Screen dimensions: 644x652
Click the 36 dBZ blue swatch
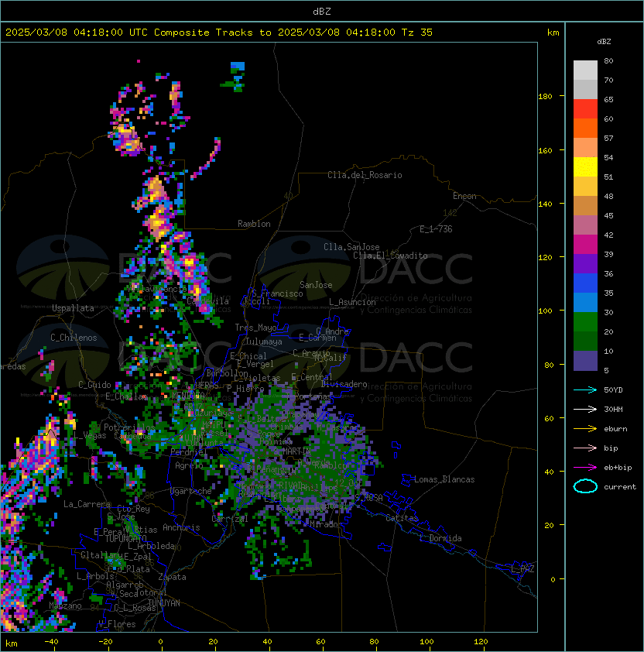[585, 283]
